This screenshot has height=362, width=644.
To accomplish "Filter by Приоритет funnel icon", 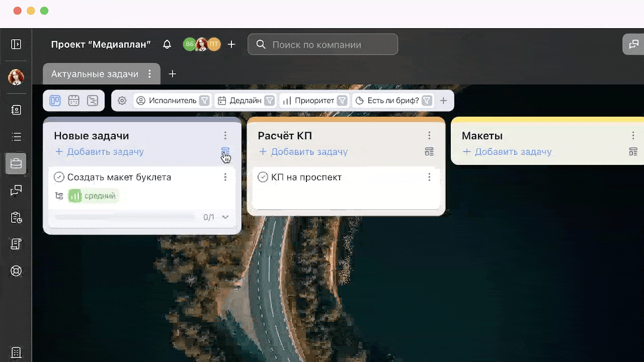I will 342,101.
